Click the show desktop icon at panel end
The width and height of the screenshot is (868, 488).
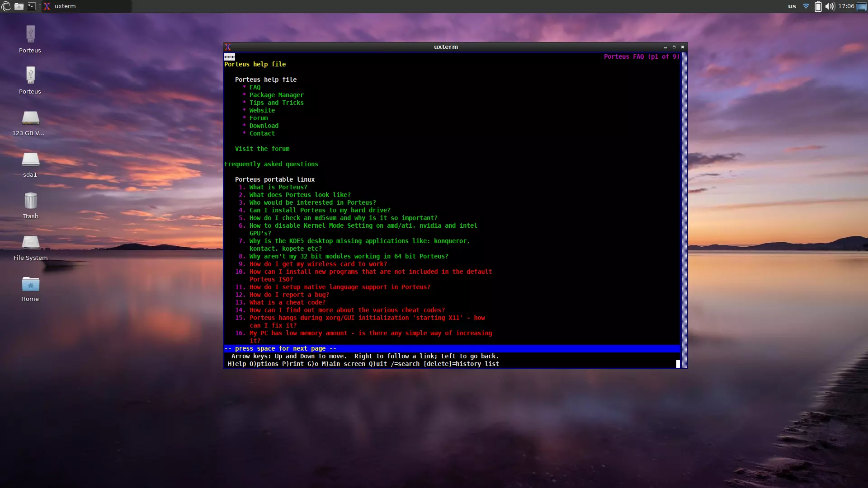point(862,6)
